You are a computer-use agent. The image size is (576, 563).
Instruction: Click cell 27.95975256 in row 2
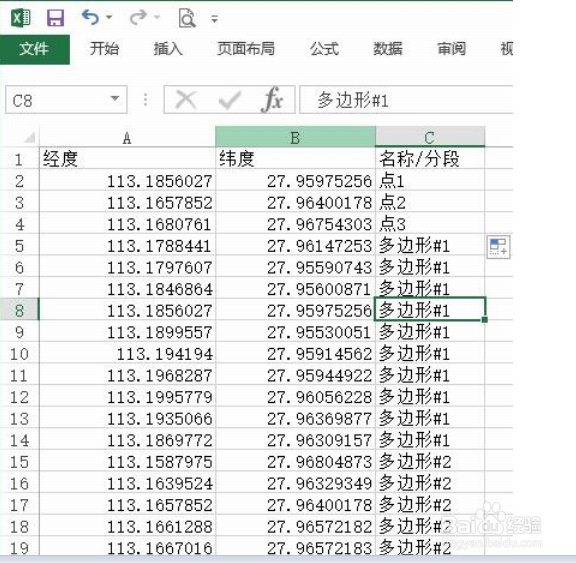click(295, 181)
